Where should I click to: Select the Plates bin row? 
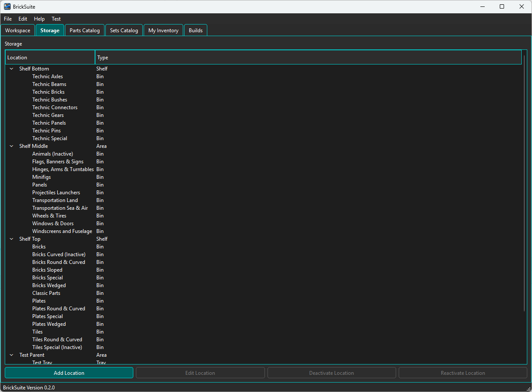pos(264,301)
